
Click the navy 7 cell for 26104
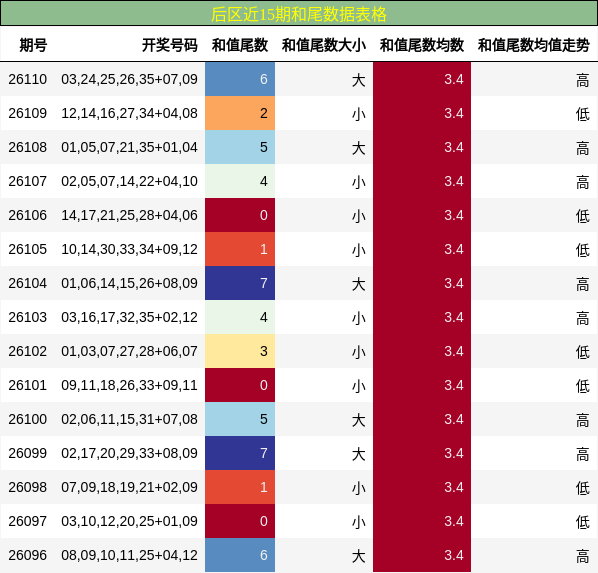pos(240,283)
